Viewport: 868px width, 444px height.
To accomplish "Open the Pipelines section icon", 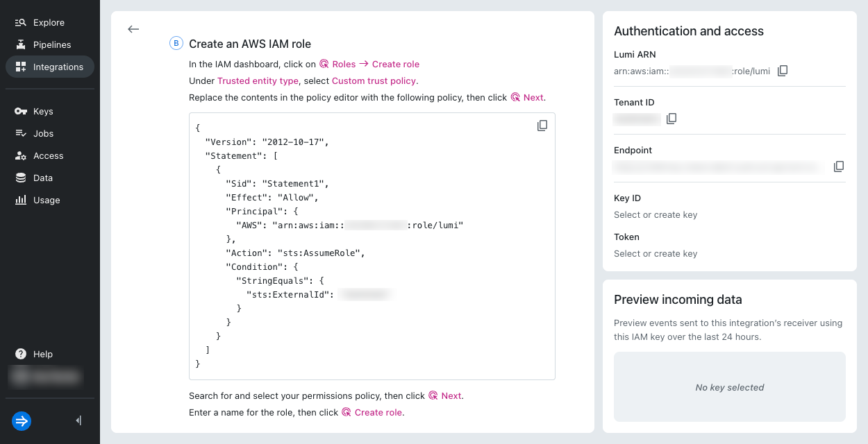I will click(21, 44).
